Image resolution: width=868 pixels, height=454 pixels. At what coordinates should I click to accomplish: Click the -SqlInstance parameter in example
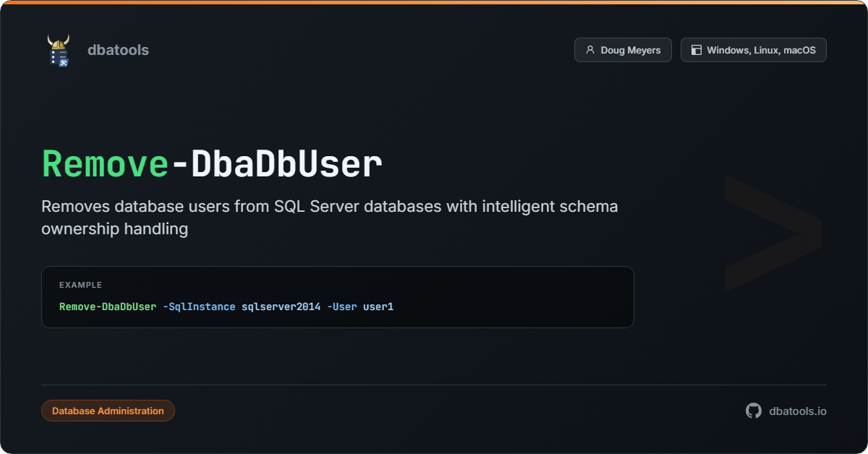[199, 307]
